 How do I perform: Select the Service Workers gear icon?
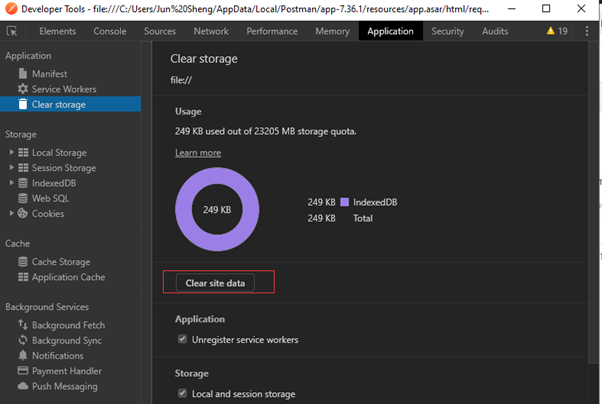23,89
